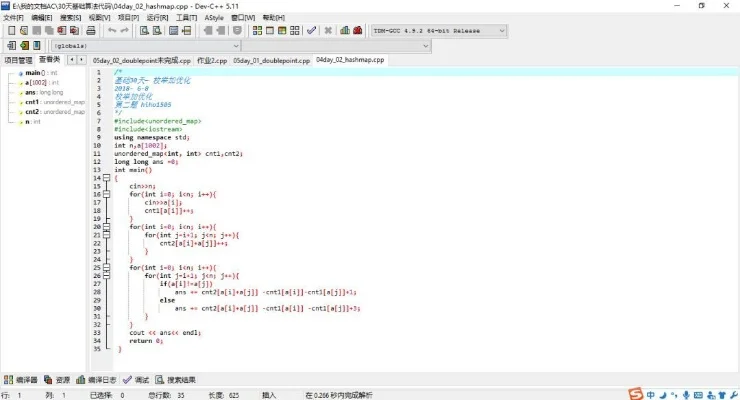Collapse the code fold at line 25
This screenshot has height=400, width=740.
(107, 267)
